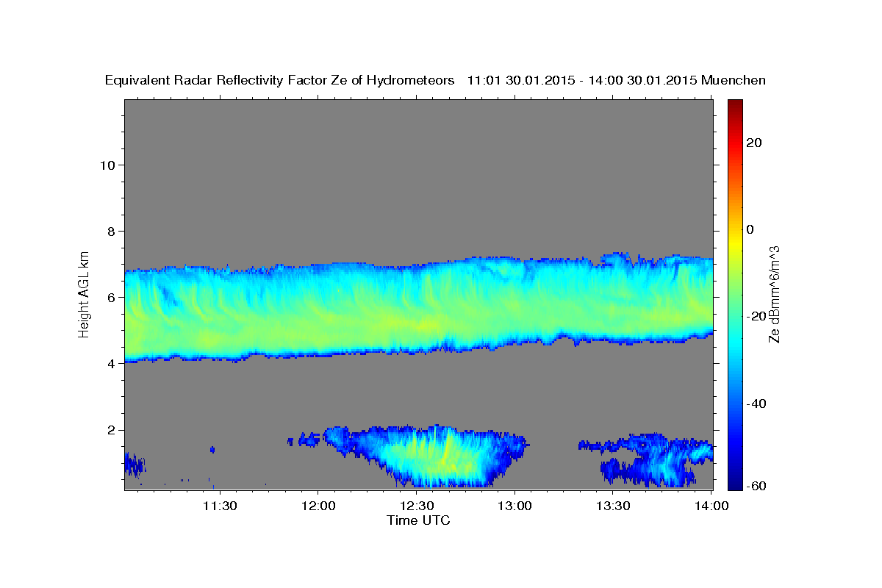The width and height of the screenshot is (882, 588).
Task: Click the dark red top of the colorbar
Action: tap(734, 105)
